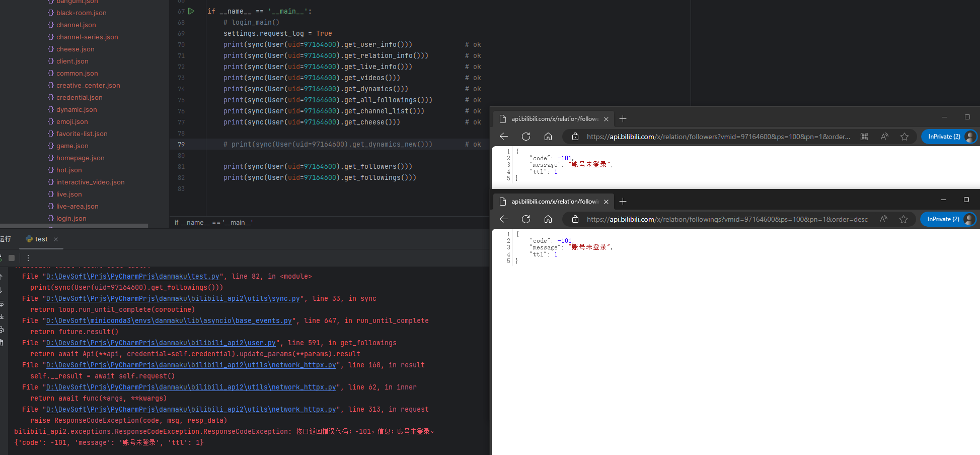Viewport: 980px width, 455px height.
Task: Click the Read aloud icon in Edge toolbar
Action: click(884, 136)
